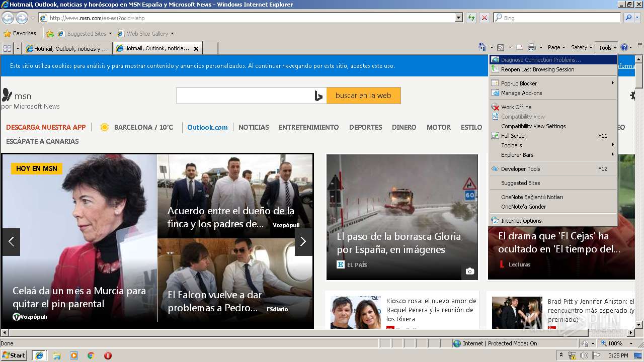
Task: Click the MSN butterfly logo
Action: [x=7, y=95]
